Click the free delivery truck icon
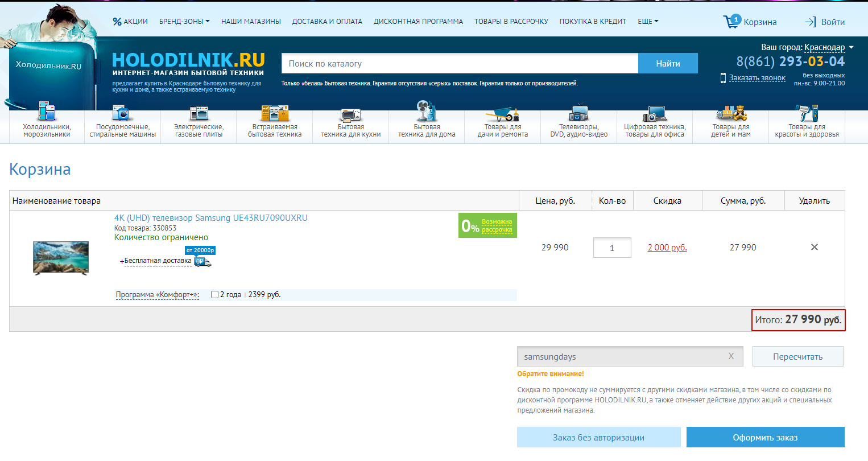 (202, 261)
